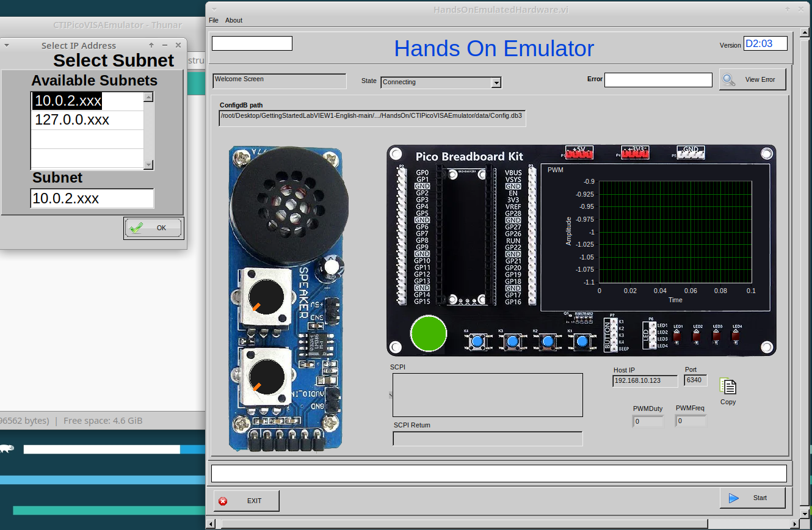Click the speaker image on blue module
This screenshot has width=812, height=530.
coord(289,206)
